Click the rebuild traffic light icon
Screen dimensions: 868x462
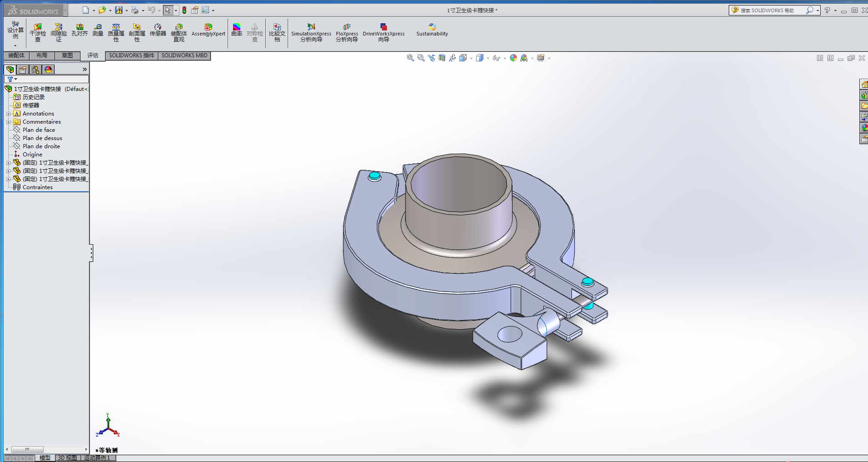pos(184,10)
